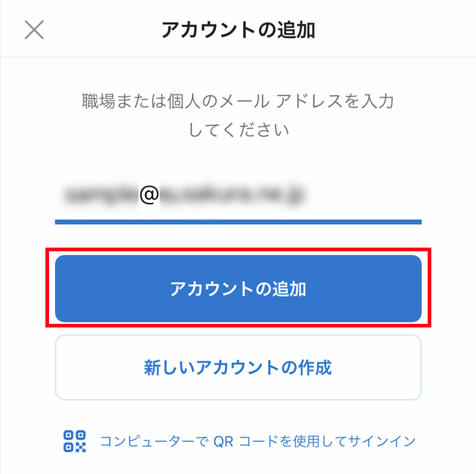Screen dimensions: 476x474
Task: Open コンピューターで QR コードを使用してサインイン link
Action: [x=257, y=441]
